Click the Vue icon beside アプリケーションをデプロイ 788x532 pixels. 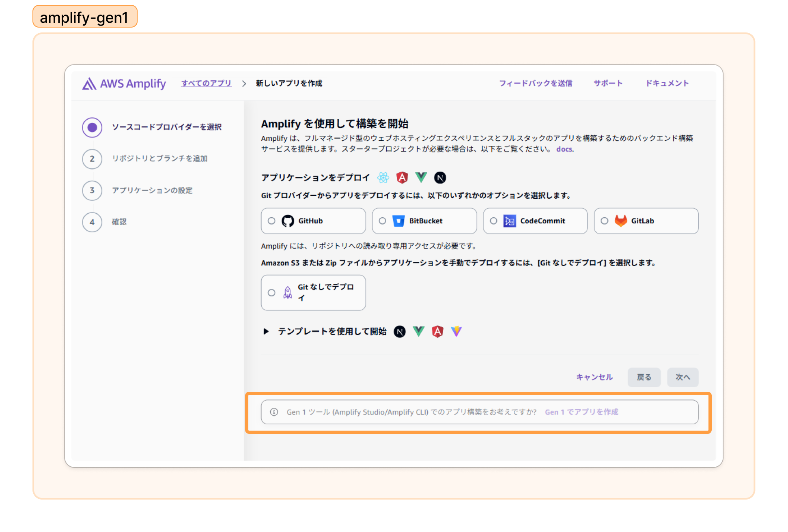pyautogui.click(x=421, y=178)
